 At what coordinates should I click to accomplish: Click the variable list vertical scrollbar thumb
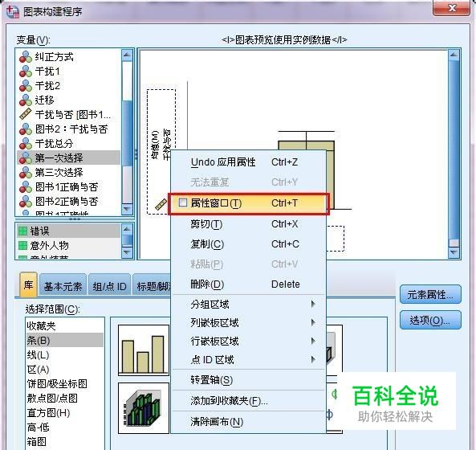127,133
